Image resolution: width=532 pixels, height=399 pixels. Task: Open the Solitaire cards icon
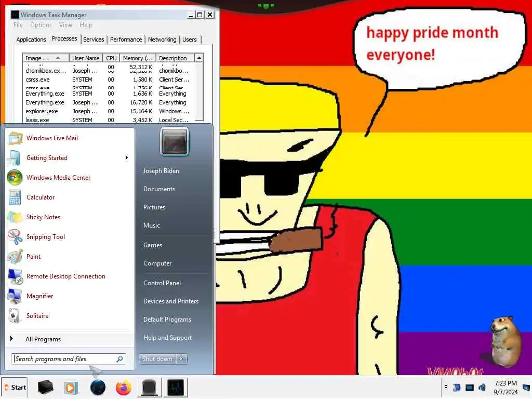[x=15, y=316]
